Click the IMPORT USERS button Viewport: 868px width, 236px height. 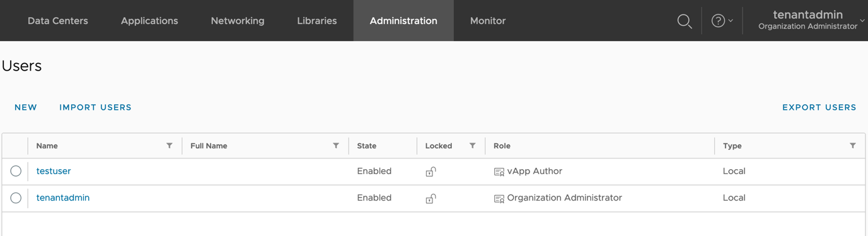click(95, 107)
